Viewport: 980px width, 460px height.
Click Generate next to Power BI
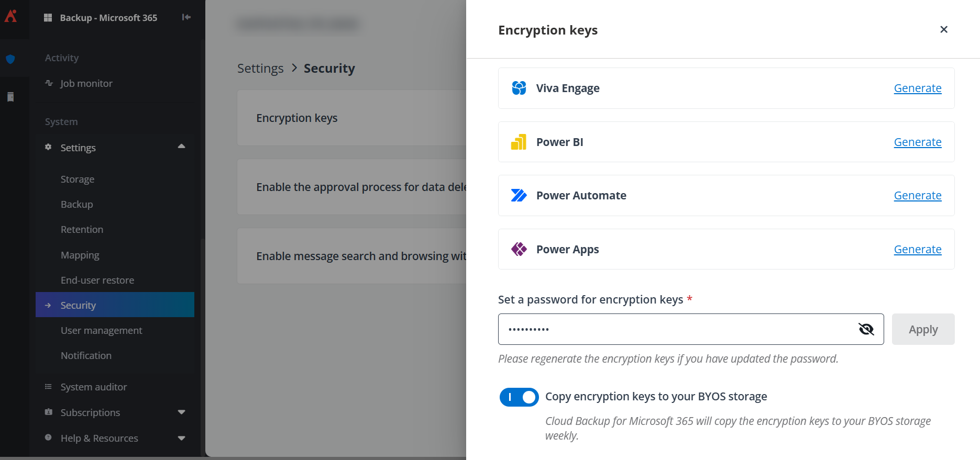[x=917, y=142]
